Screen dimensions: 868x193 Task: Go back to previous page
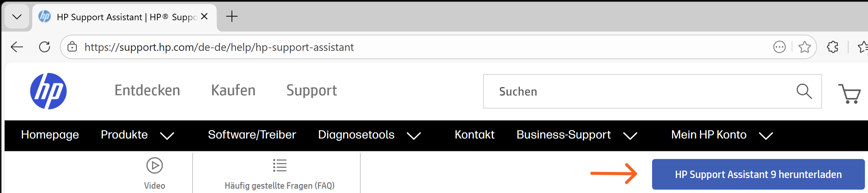tap(17, 47)
